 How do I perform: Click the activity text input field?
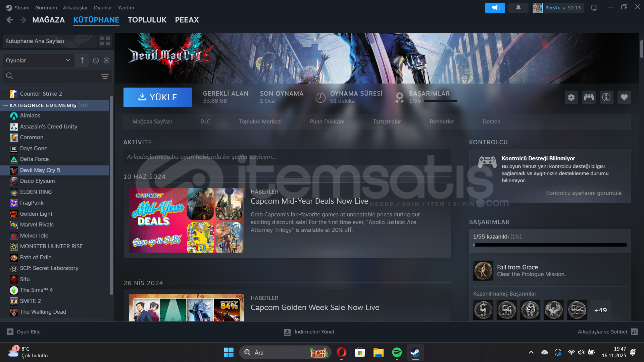287,157
